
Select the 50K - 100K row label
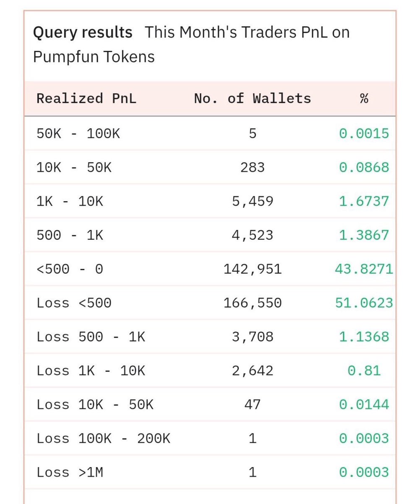click(78, 134)
